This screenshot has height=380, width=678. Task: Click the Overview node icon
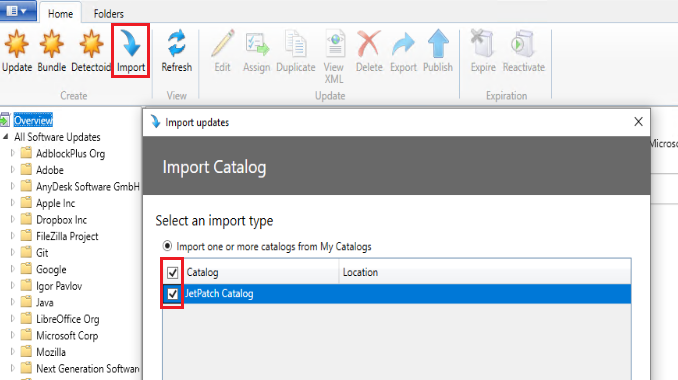click(5, 120)
